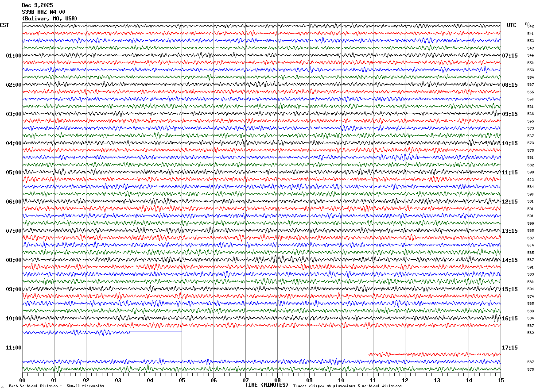Click the '11:15' UTC time label
This screenshot has height=392, width=536.
pos(509,173)
